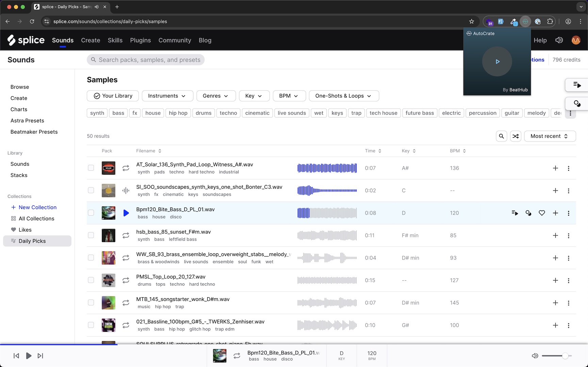Open the Plugins menu in navigation
Image resolution: width=588 pixels, height=367 pixels.
tap(140, 40)
